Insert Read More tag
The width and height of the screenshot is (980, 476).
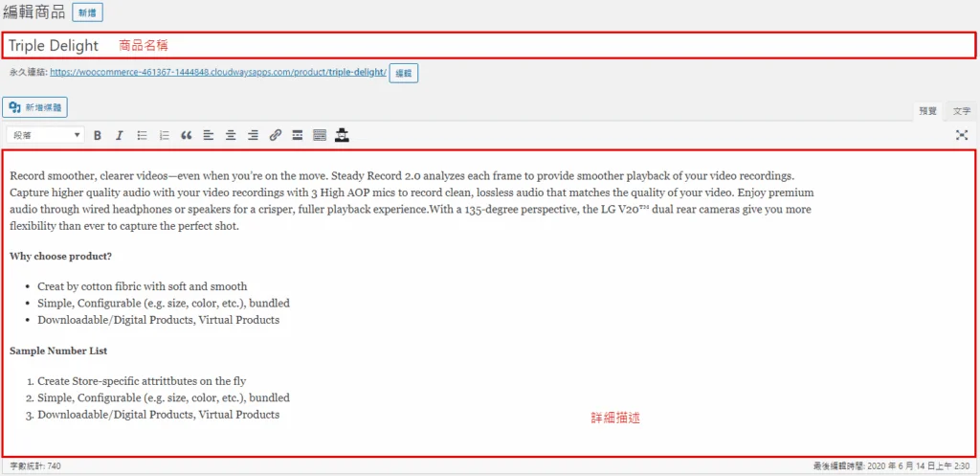click(298, 135)
